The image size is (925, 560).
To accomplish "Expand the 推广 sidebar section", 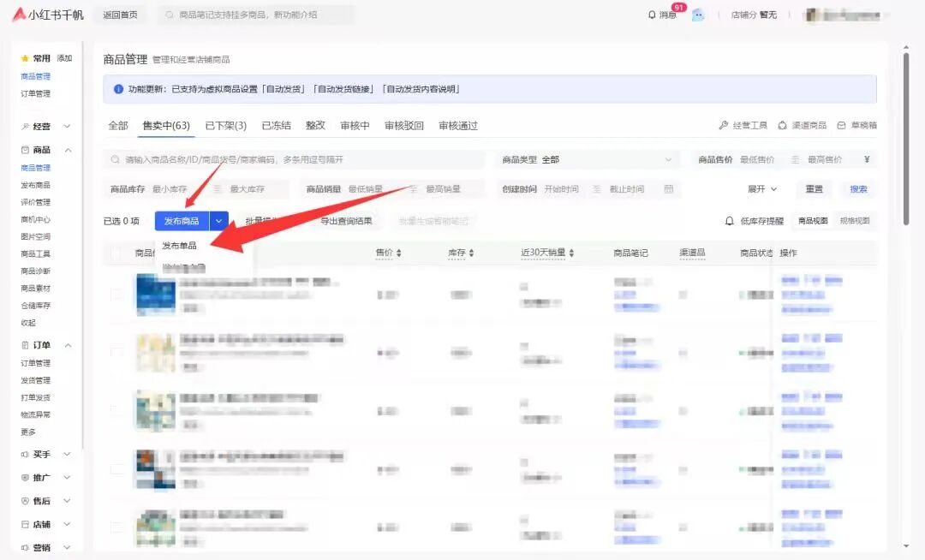I will point(67,478).
